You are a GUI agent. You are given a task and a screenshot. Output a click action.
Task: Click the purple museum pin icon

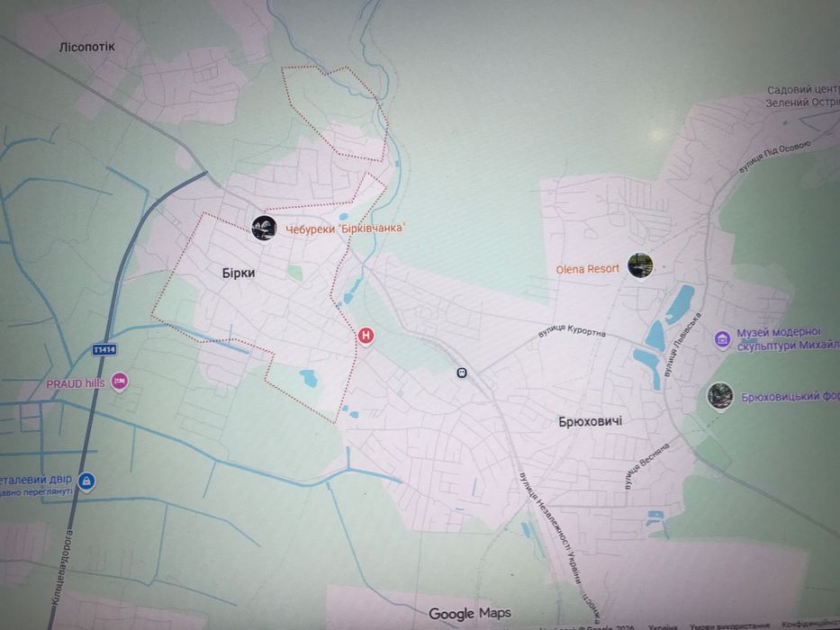722,339
